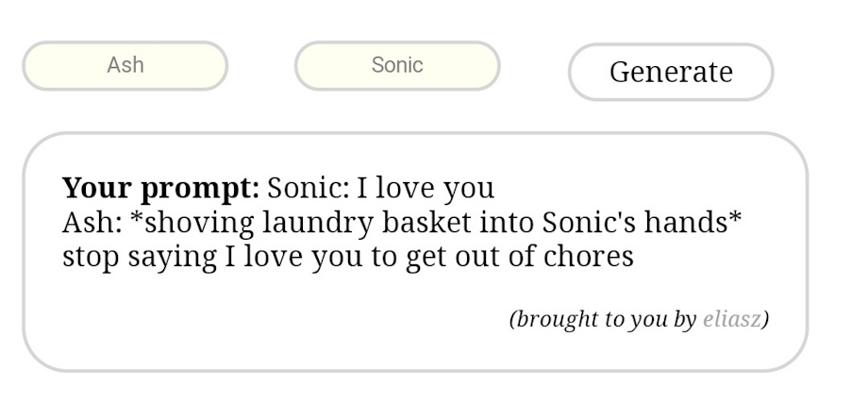Open the eliasz credit link

[731, 319]
